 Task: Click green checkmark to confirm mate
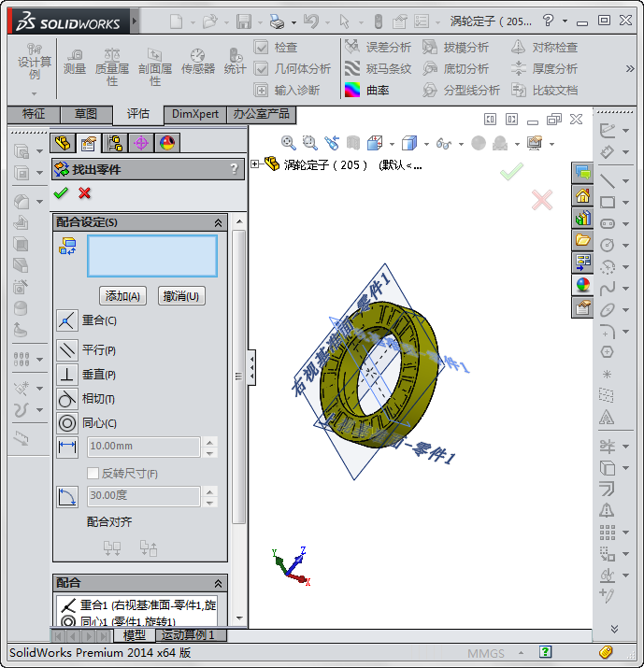coord(62,192)
